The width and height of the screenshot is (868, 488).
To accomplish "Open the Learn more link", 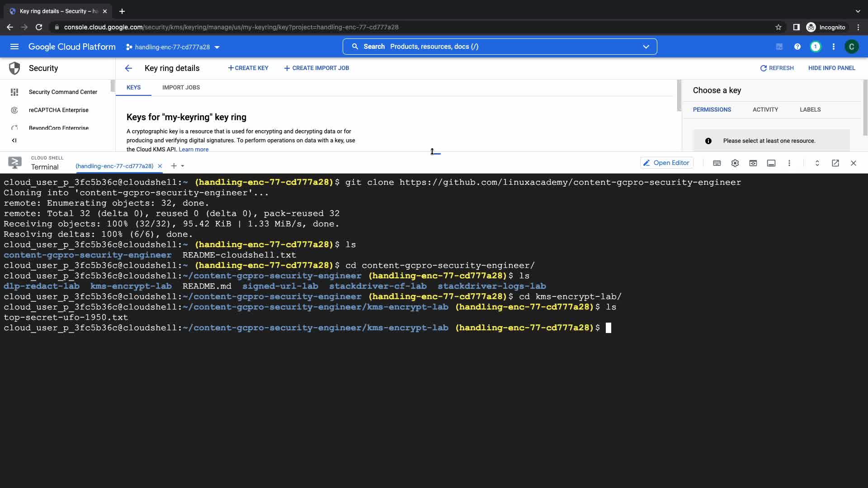I will [193, 150].
